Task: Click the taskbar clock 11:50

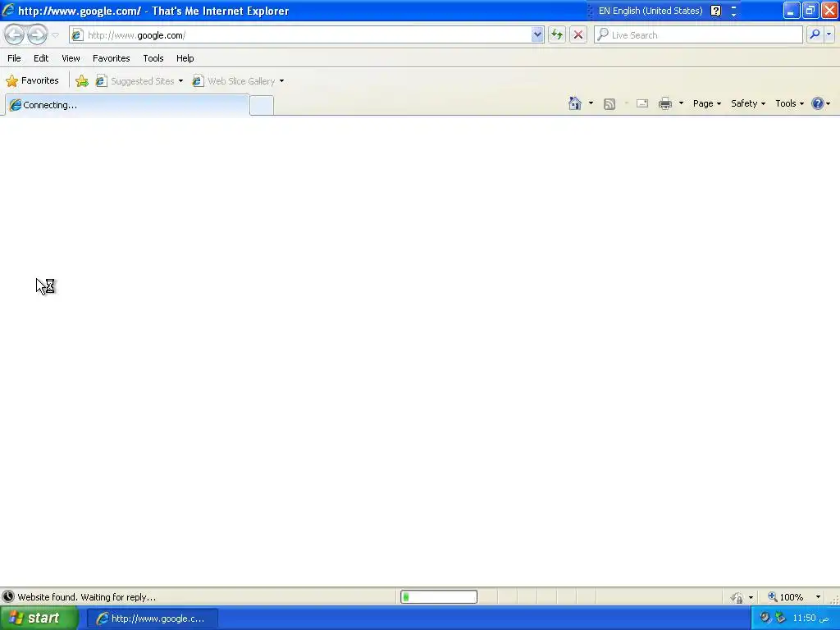Action: [811, 619]
